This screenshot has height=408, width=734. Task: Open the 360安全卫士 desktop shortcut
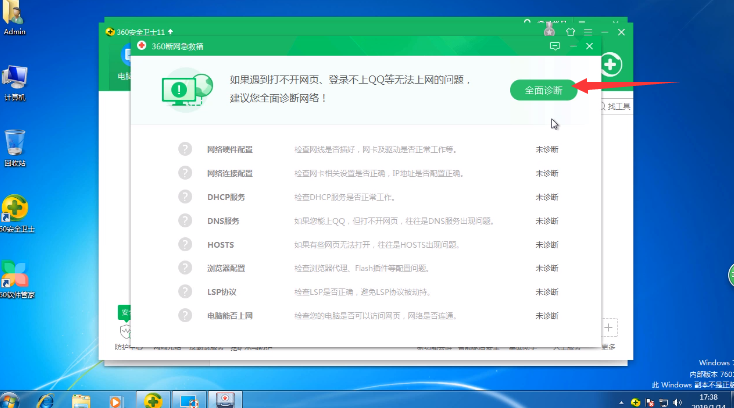pyautogui.click(x=15, y=212)
